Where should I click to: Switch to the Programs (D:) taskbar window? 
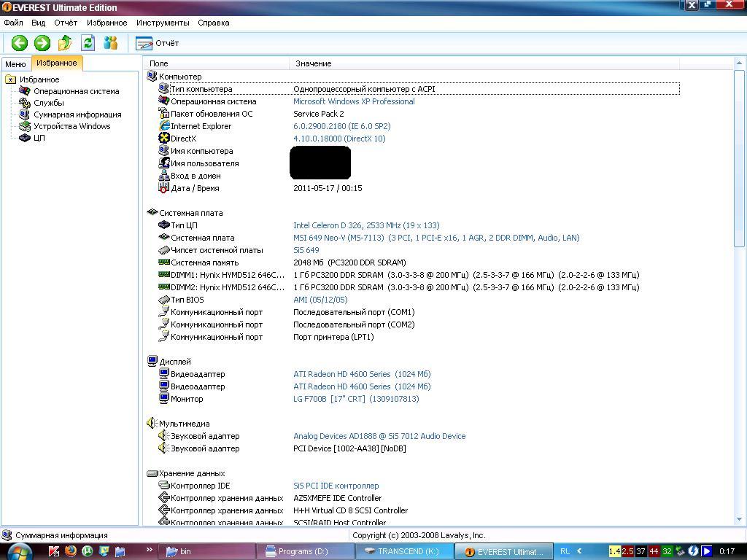[306, 551]
